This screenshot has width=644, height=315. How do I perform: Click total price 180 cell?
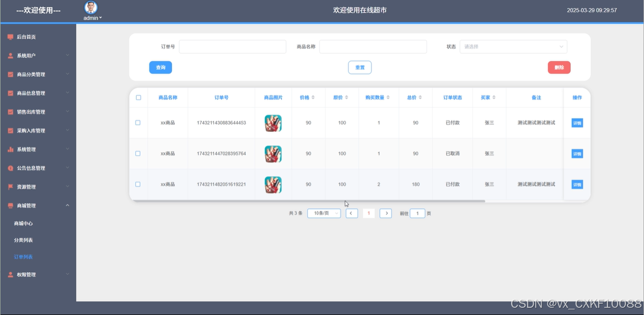pyautogui.click(x=416, y=185)
